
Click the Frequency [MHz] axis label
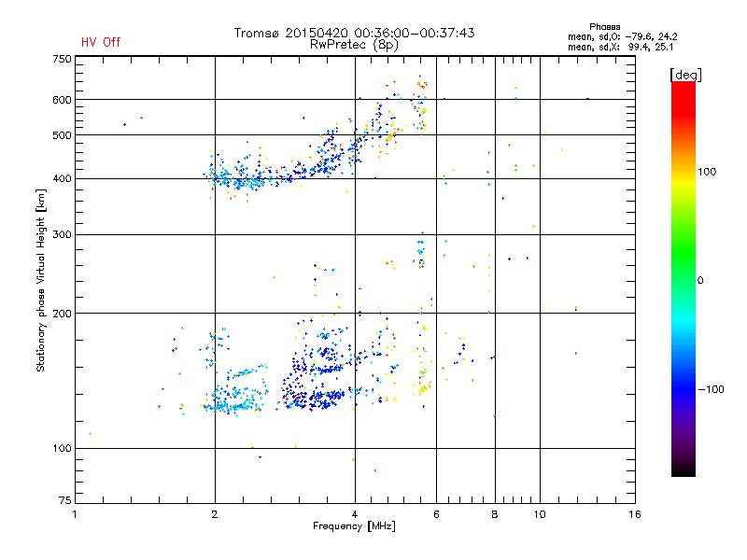[x=354, y=526]
